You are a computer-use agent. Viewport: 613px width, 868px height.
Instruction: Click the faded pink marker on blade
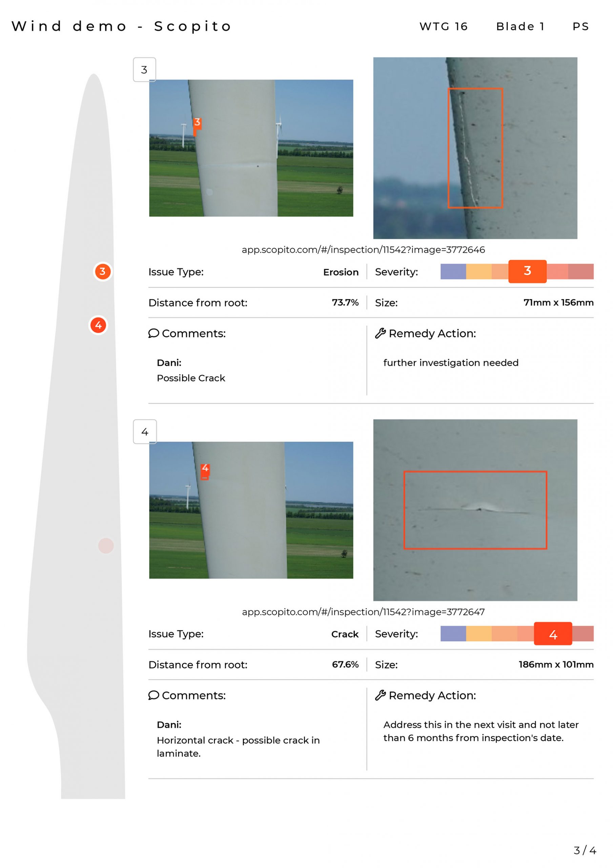[x=106, y=546]
